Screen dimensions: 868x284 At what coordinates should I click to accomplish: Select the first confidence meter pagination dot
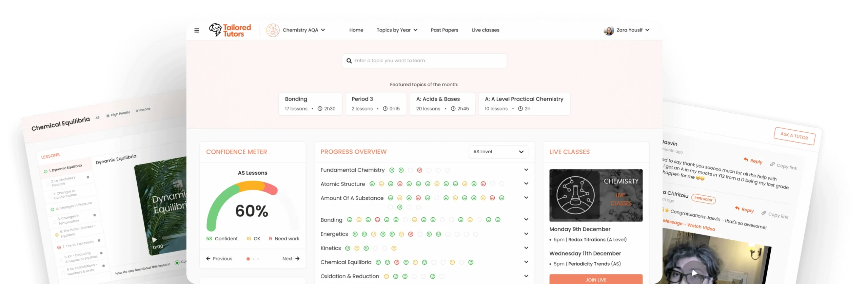248,259
